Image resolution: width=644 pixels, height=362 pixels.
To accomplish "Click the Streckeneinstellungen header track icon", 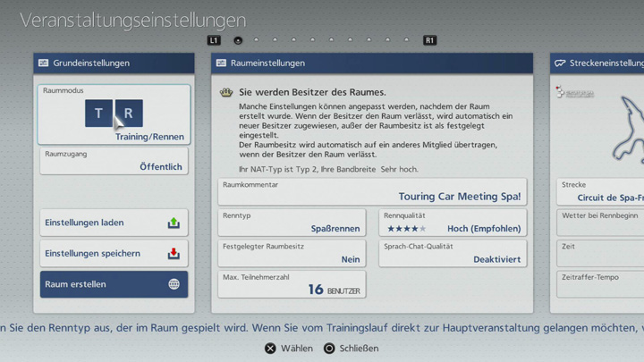I will point(560,63).
